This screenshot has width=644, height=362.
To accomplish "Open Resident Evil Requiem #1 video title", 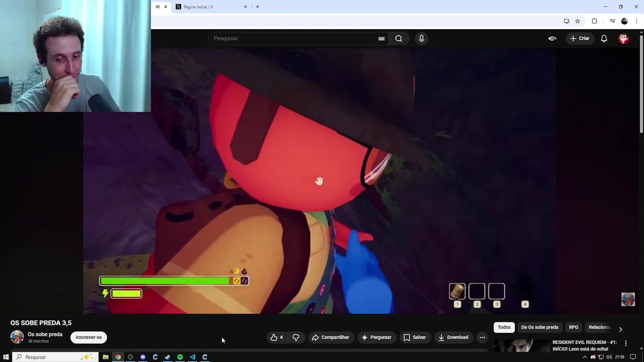I will tap(584, 346).
